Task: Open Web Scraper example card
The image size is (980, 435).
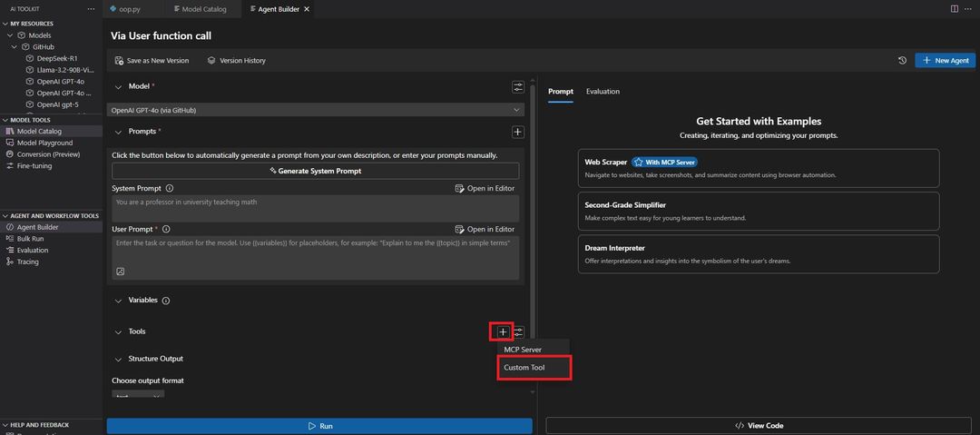Action: tap(758, 168)
